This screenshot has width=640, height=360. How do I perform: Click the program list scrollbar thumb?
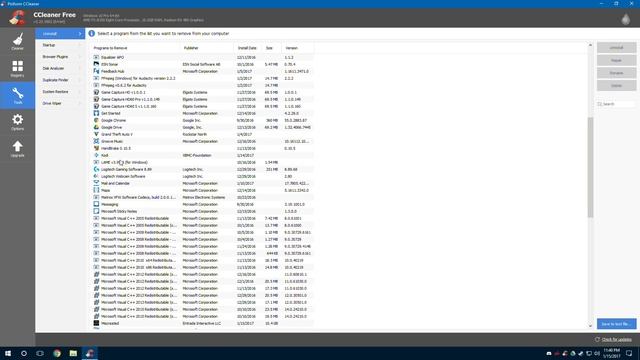(x=590, y=167)
